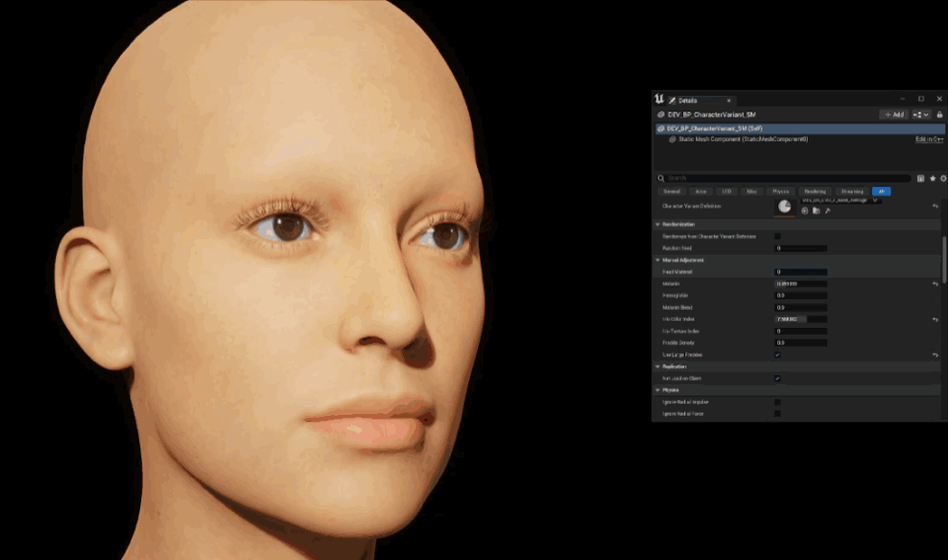Select the Actor filter tab

701,192
